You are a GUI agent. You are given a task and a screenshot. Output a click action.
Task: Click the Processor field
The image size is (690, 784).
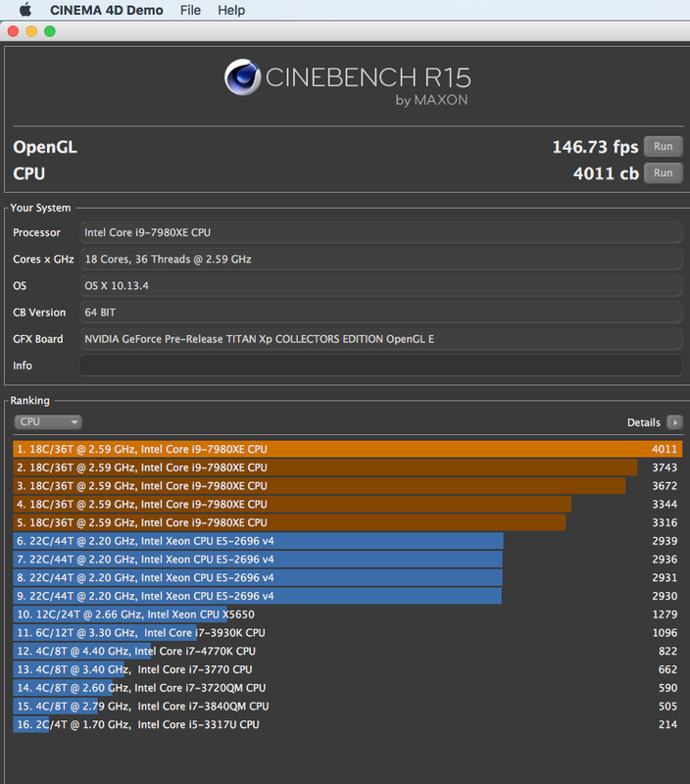click(x=381, y=232)
